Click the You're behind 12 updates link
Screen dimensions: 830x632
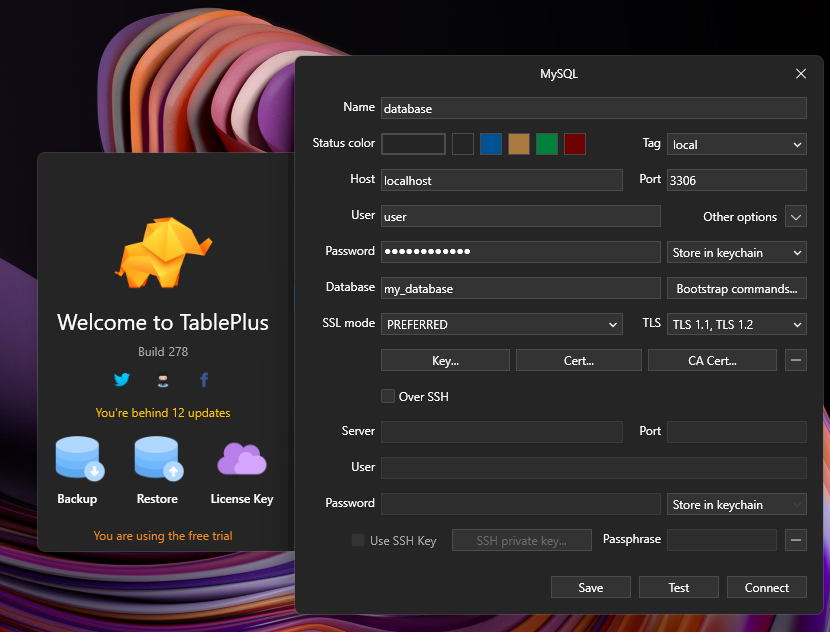coord(163,413)
